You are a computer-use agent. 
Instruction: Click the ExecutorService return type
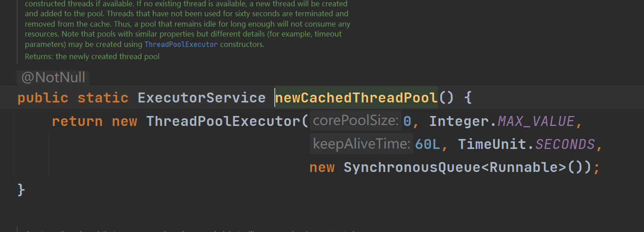pyautogui.click(x=202, y=98)
